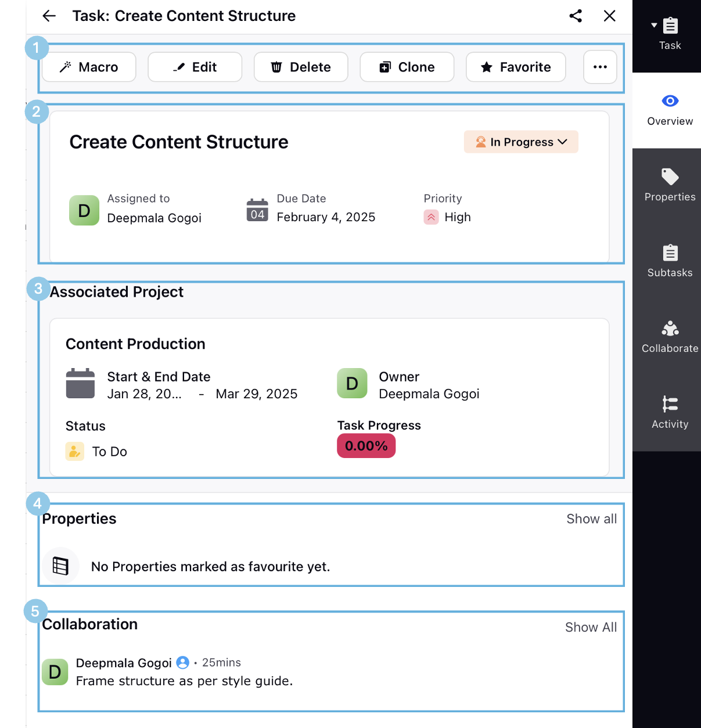Open the more options ellipsis menu
This screenshot has height=728, width=701.
click(x=600, y=67)
